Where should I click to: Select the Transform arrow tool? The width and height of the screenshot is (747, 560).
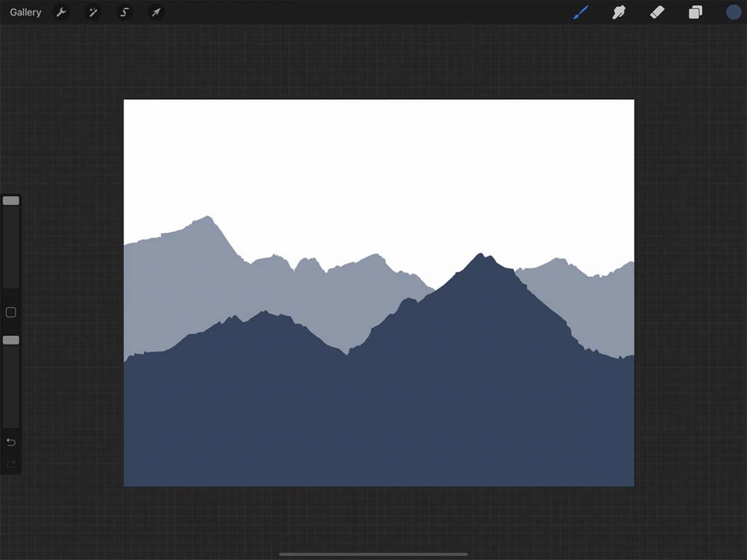click(x=156, y=12)
